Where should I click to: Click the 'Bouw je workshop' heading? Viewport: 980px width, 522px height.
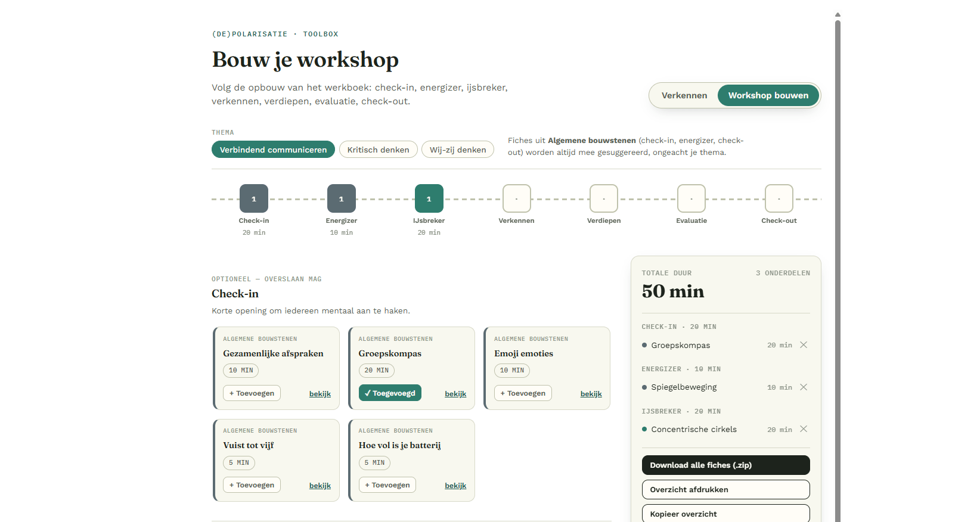pos(305,60)
